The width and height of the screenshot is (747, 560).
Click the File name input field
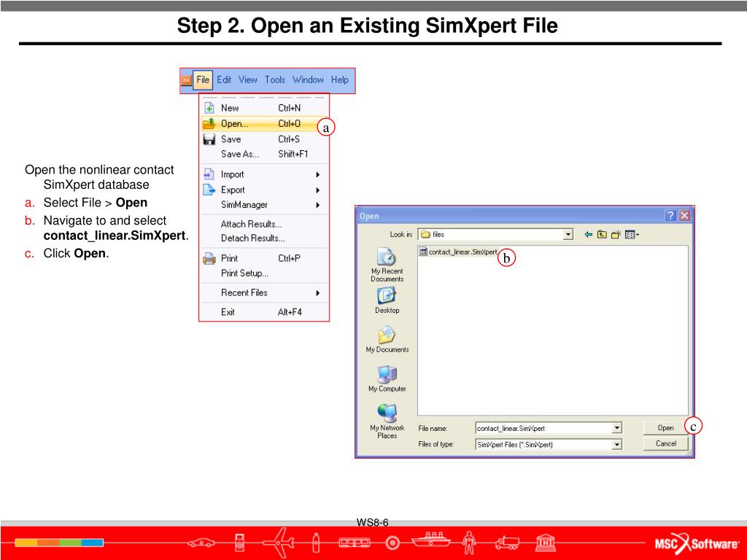coord(544,428)
